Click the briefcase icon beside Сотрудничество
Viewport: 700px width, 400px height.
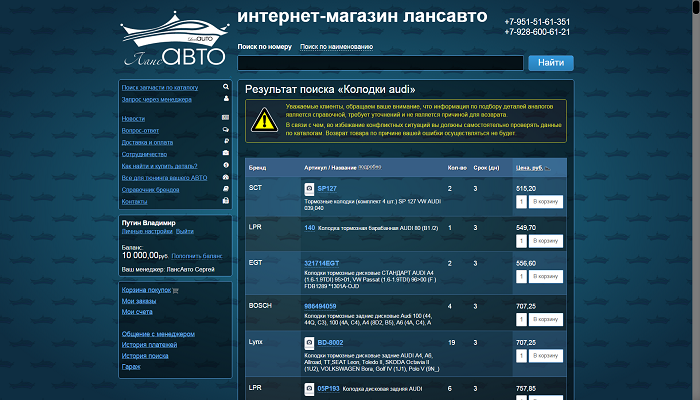click(x=226, y=153)
